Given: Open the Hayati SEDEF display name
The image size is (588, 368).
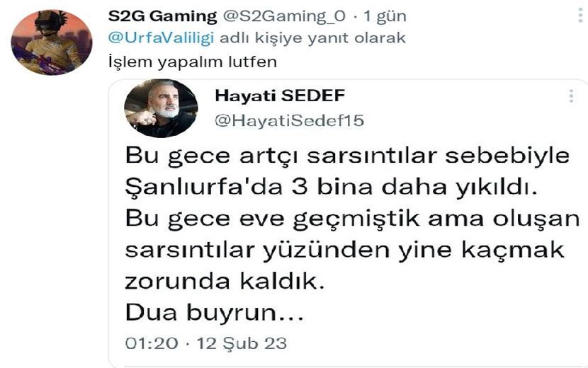Looking at the screenshot, I should click(280, 96).
